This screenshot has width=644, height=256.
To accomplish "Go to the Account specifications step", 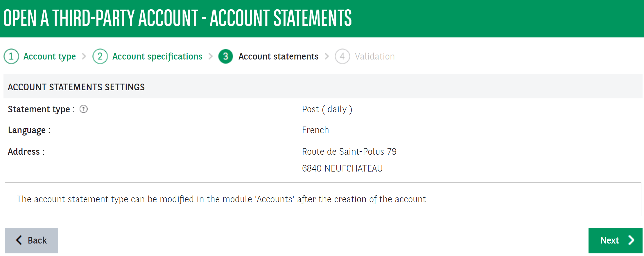I will pos(157,56).
